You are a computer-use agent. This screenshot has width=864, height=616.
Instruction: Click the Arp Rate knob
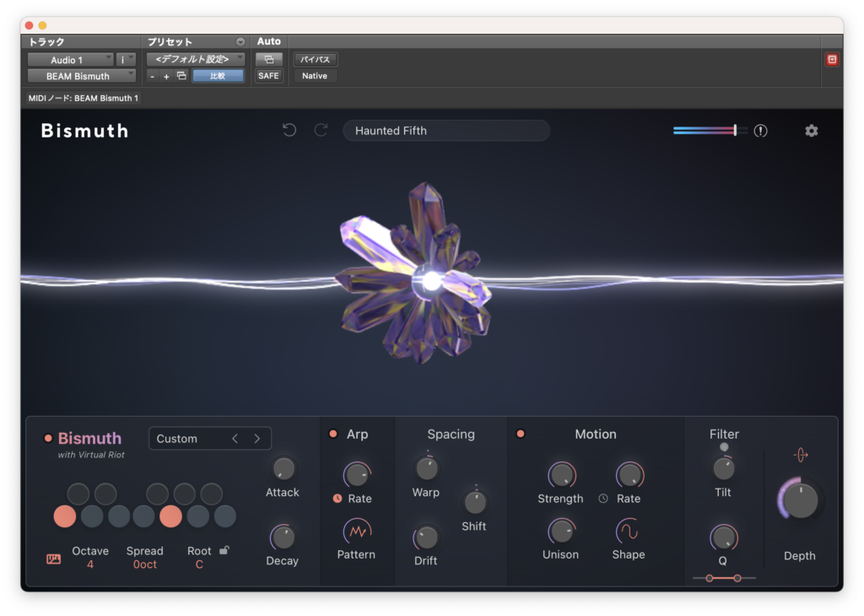coord(357,474)
